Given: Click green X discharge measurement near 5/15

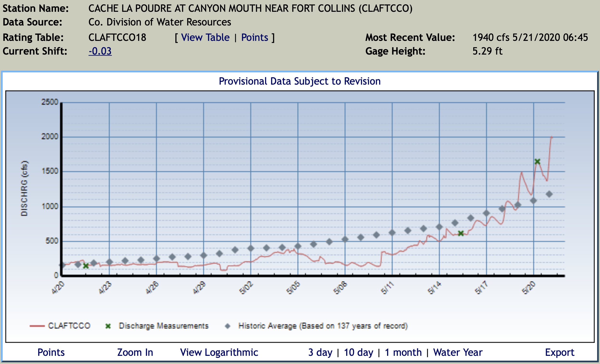Looking at the screenshot, I should (x=461, y=234).
